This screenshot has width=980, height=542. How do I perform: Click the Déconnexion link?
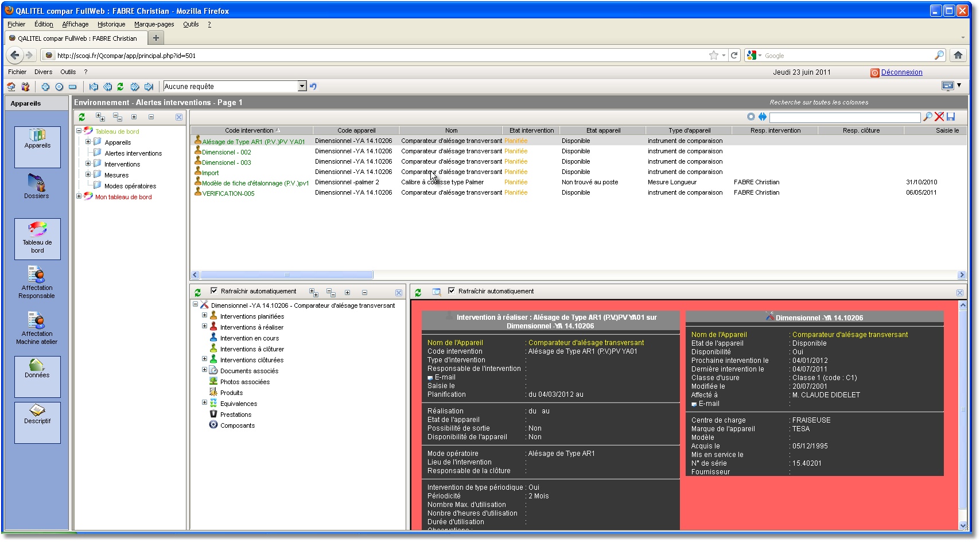pyautogui.click(x=901, y=72)
